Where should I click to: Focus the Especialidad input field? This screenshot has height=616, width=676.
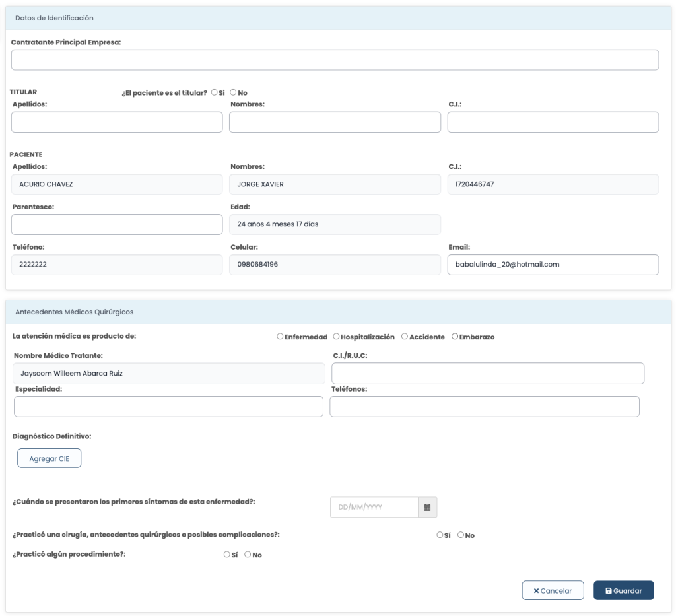point(168,407)
